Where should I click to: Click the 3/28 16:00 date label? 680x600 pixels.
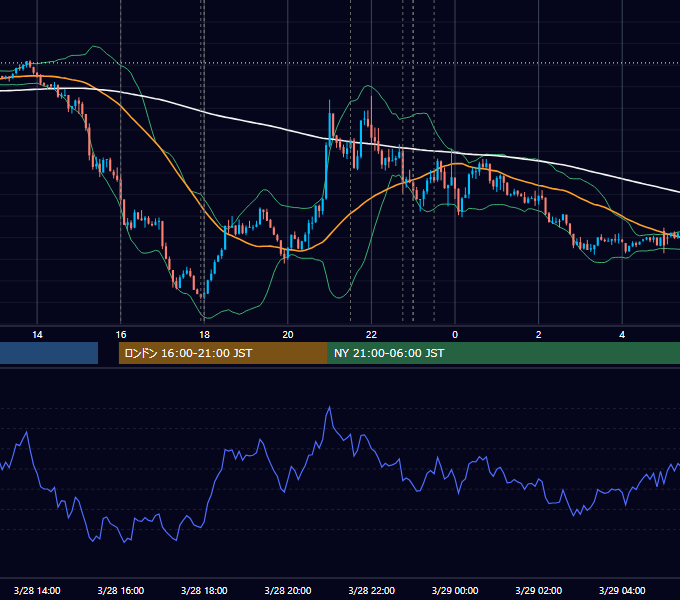pos(121,590)
